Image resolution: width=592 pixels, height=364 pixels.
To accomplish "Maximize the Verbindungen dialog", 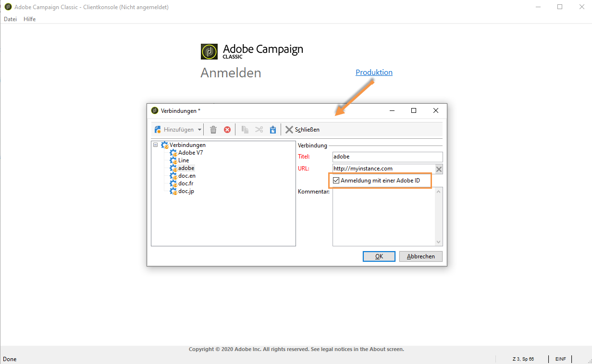I will (414, 110).
